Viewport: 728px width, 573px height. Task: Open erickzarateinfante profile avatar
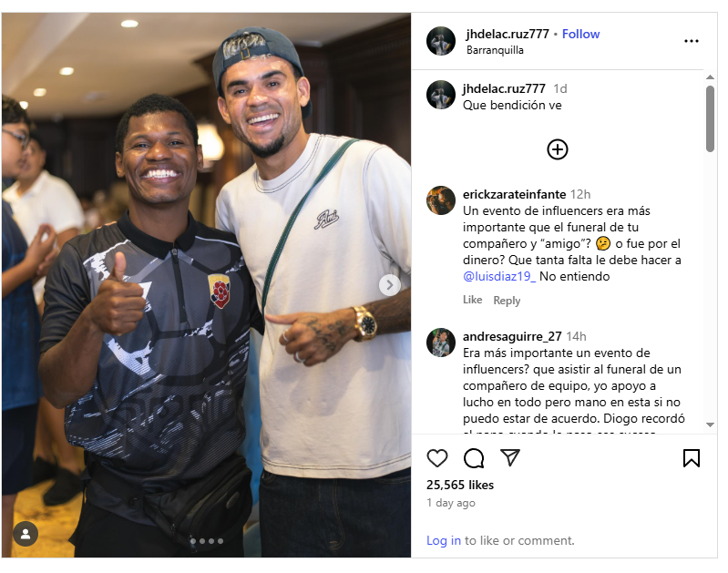(x=441, y=200)
